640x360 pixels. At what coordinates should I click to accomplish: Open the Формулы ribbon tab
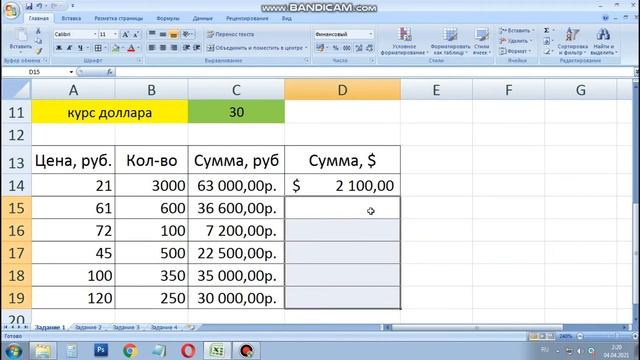tap(168, 18)
